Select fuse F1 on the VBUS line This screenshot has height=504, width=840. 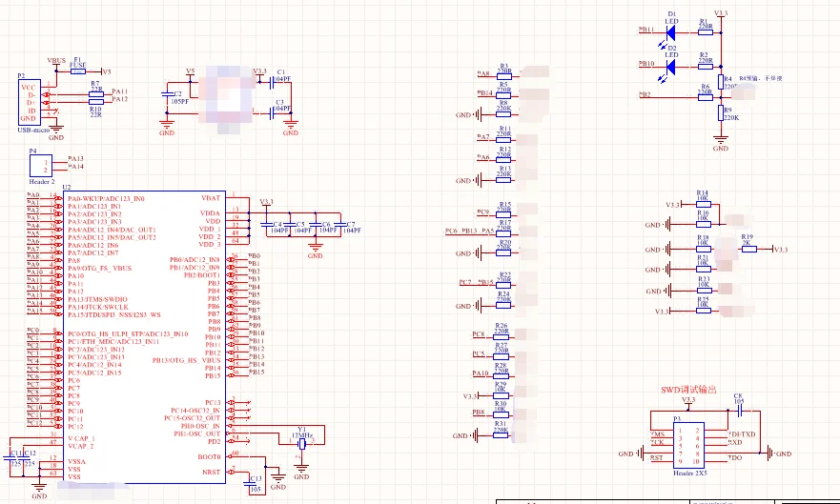78,71
